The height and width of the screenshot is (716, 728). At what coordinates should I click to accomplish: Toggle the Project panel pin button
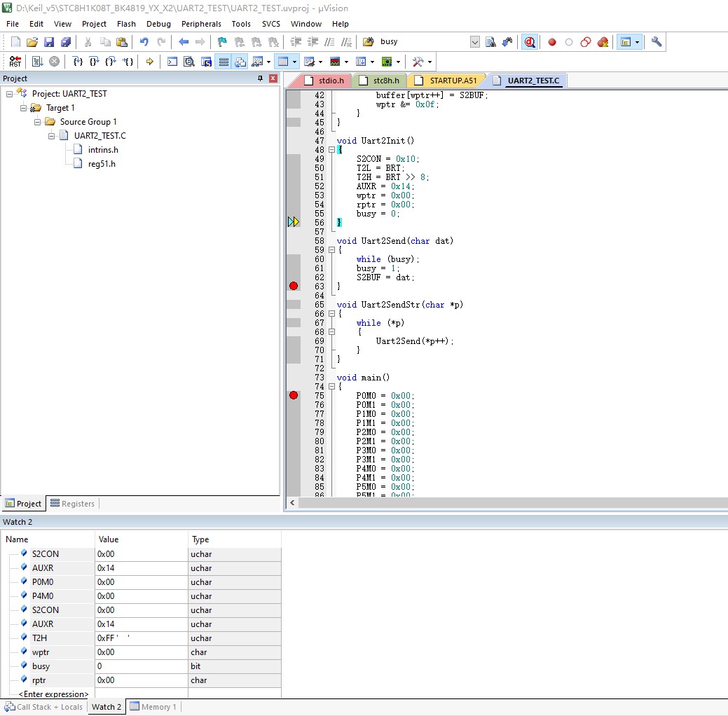click(x=260, y=78)
